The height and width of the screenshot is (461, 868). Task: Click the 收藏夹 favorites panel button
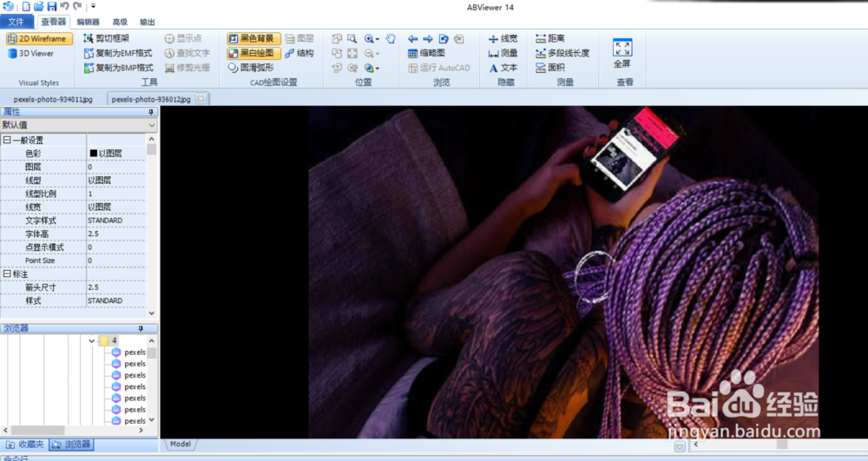[24, 445]
